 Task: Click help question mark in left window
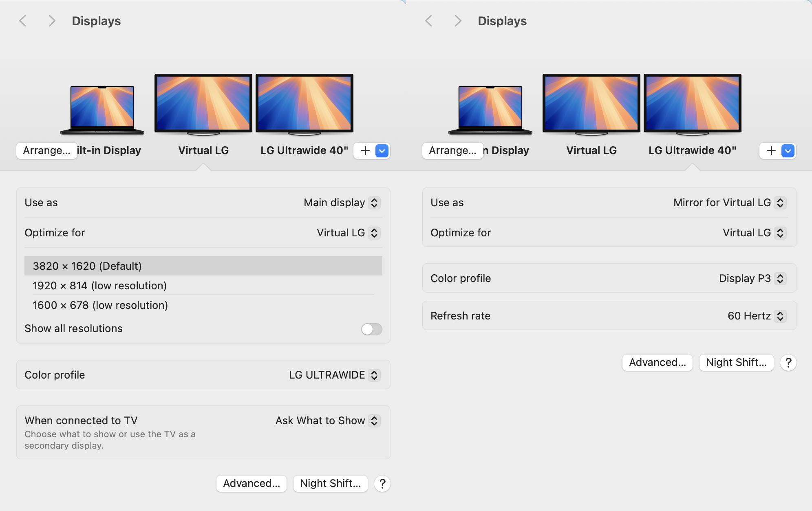pyautogui.click(x=382, y=484)
